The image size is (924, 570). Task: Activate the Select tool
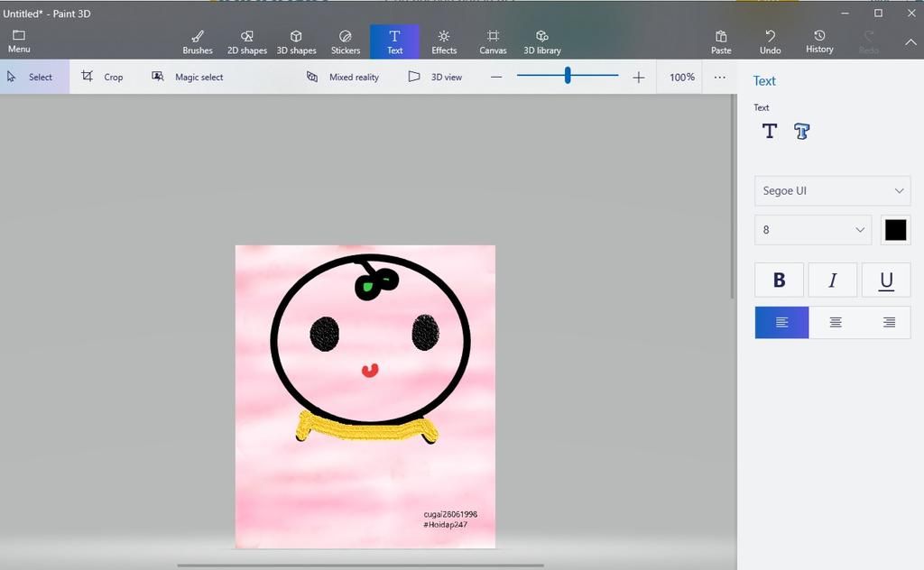click(35, 77)
